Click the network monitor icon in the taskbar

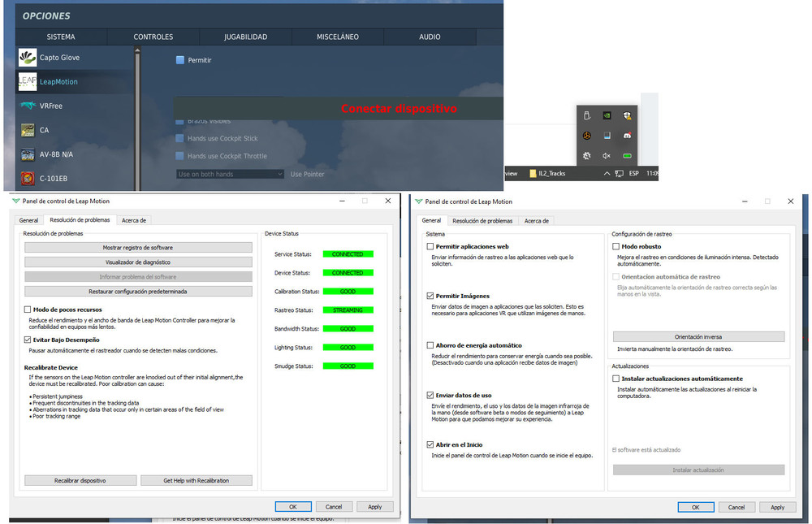[x=619, y=174]
